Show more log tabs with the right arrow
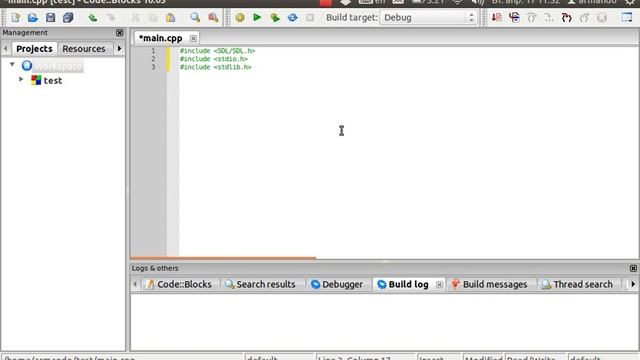 (633, 284)
